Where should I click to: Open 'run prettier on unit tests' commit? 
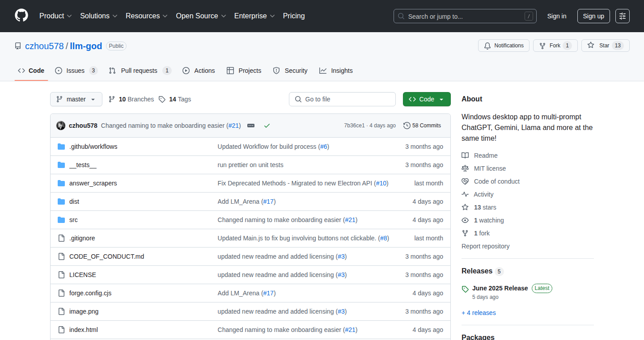[250, 165]
